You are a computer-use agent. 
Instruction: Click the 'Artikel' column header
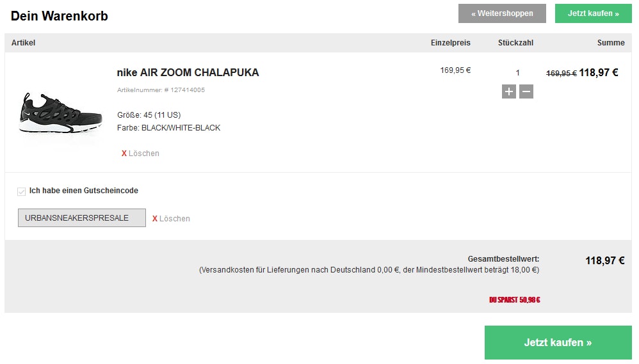23,43
